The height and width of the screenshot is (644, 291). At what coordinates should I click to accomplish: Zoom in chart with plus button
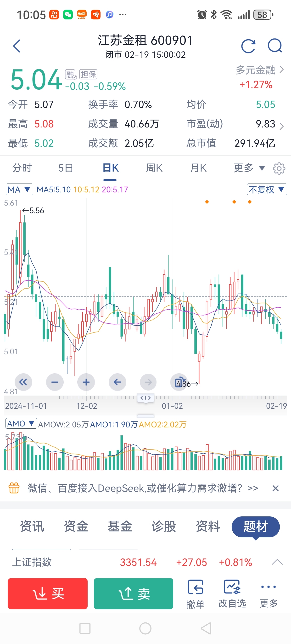pos(86,382)
